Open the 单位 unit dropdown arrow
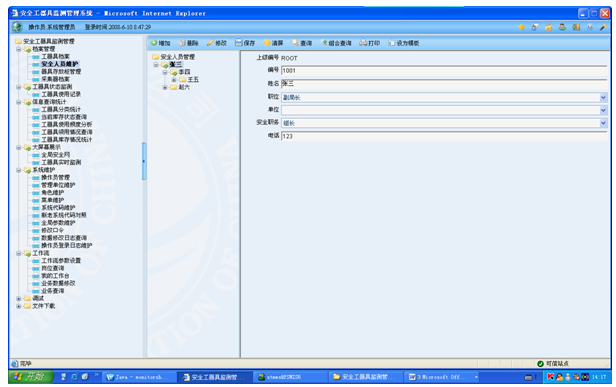Viewport: 616px width, 387px height. (x=603, y=110)
